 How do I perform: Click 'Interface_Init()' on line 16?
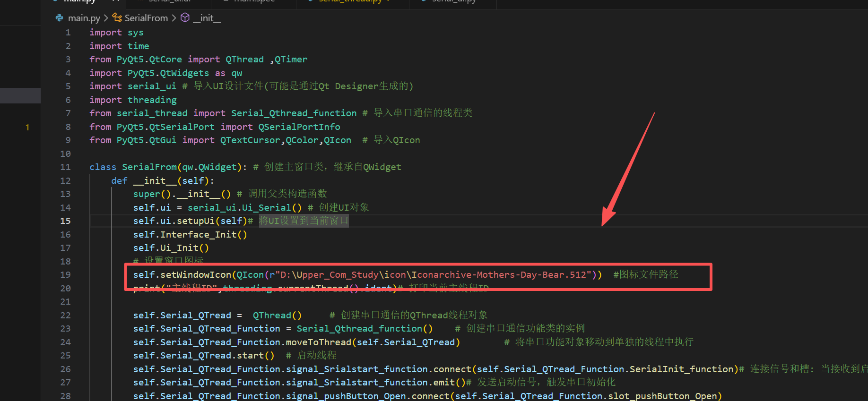click(204, 235)
